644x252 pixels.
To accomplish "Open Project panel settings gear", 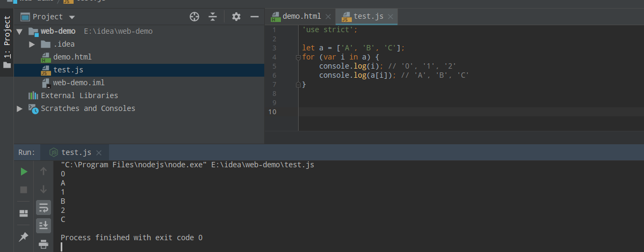I will 236,17.
